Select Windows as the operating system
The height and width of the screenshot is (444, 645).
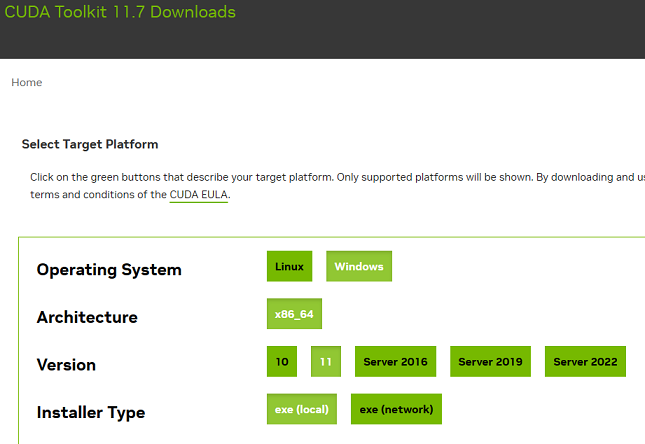(x=359, y=266)
